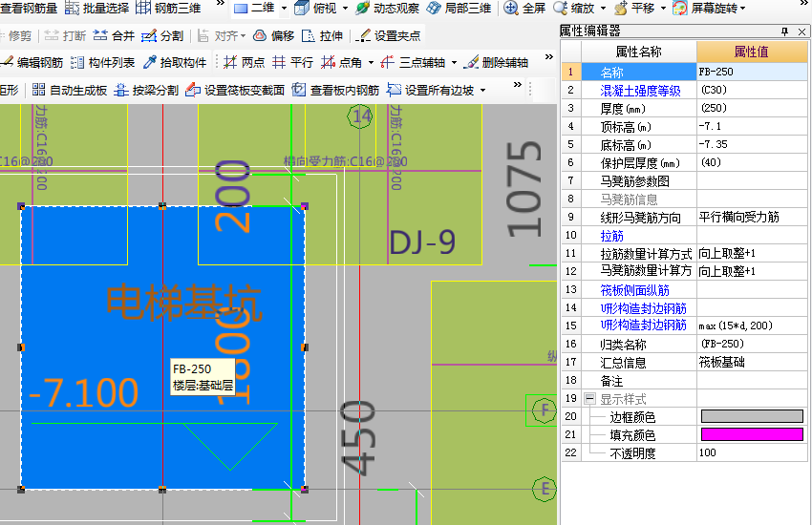Image resolution: width=812 pixels, height=525 pixels.
Task: Open dropdown arrow next to 二维
Action: click(284, 9)
